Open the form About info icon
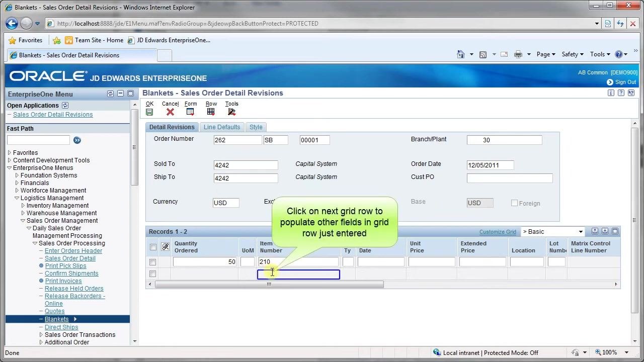This screenshot has width=644, height=362. click(x=611, y=93)
